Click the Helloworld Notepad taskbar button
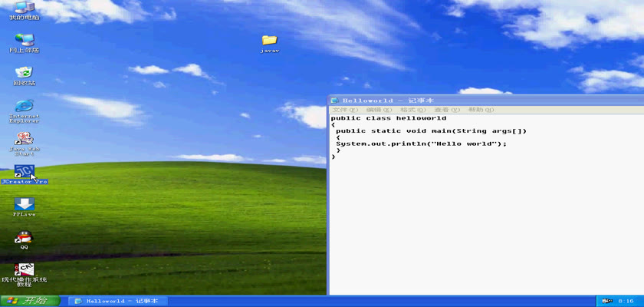Image resolution: width=644 pixels, height=307 pixels. tap(118, 302)
